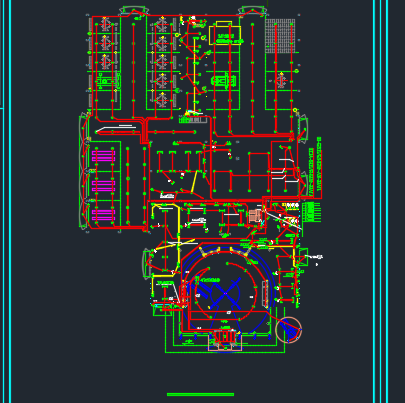Select the salmon staircase block beside the corridor

[x=256, y=216]
